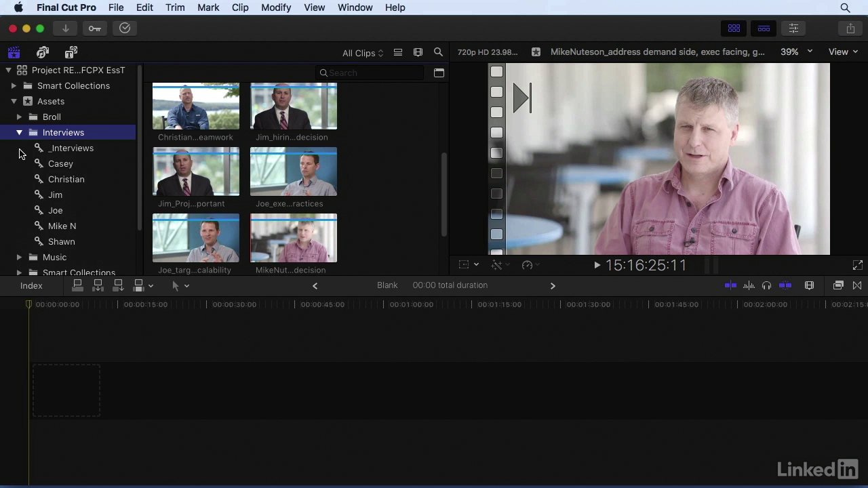Collapse the Project library disclosure triangle

[x=8, y=70]
